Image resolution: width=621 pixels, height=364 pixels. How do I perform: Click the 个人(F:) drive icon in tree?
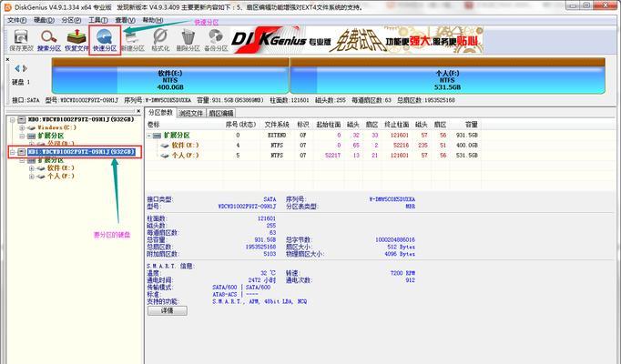coord(41,177)
